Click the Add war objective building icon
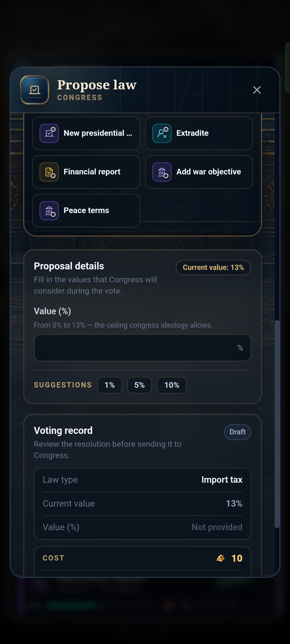 pos(162,172)
